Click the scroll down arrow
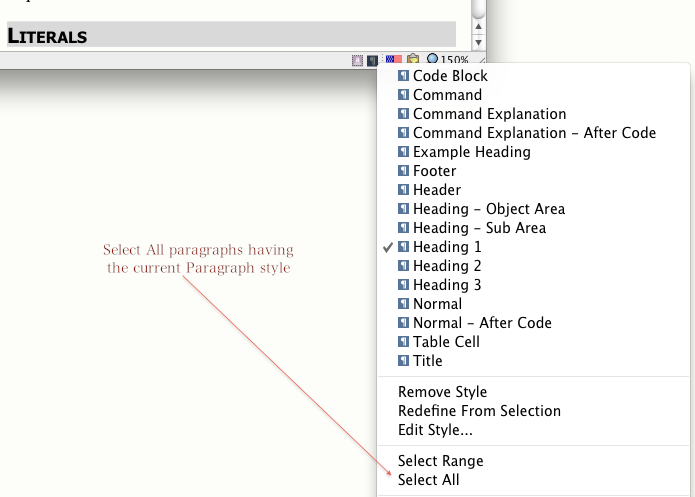 coord(478,42)
